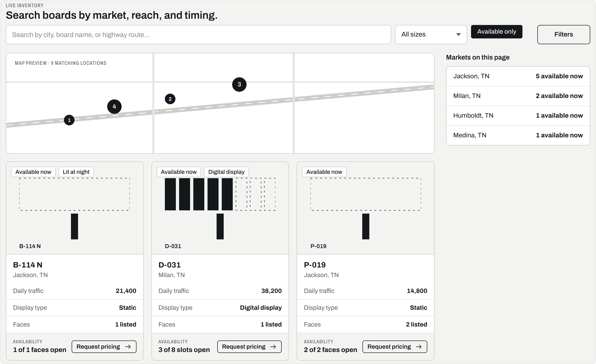Click the 3 of 8 slots open text

184,350
